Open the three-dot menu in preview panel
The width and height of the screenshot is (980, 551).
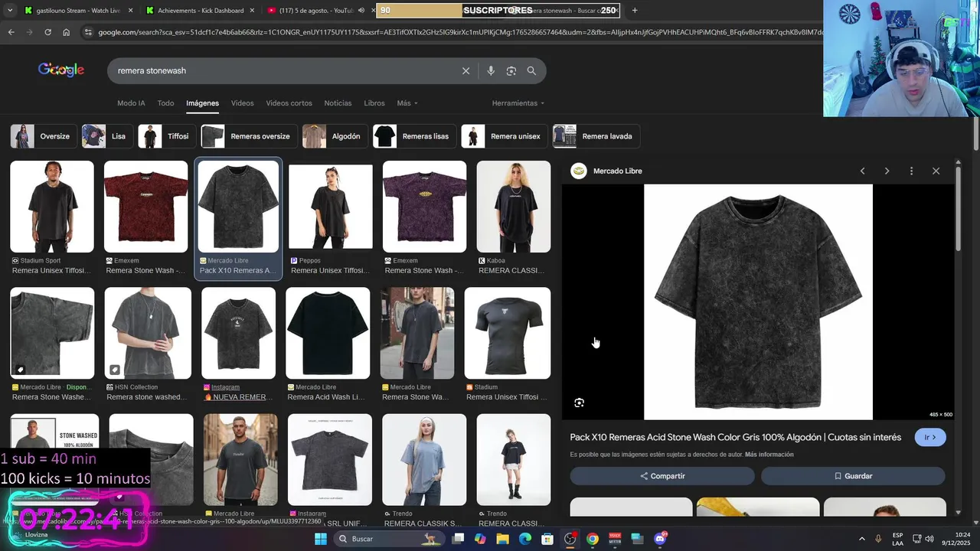[x=911, y=171]
